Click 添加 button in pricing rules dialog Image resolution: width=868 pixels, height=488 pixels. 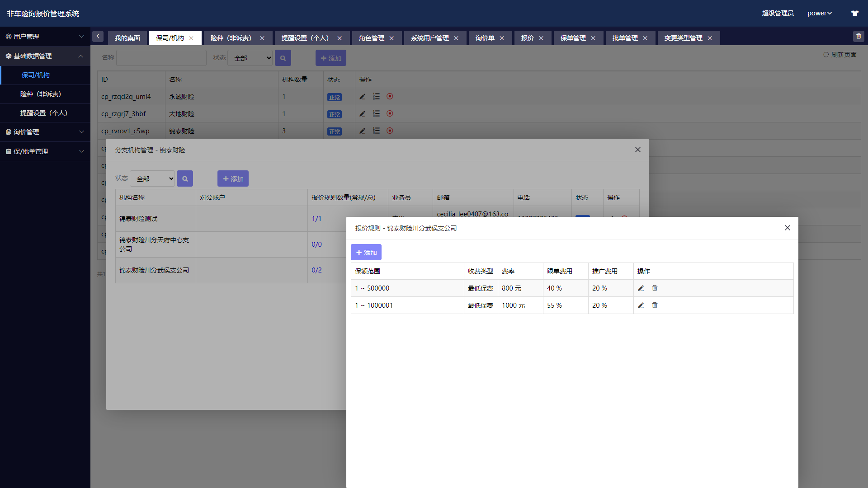click(366, 252)
